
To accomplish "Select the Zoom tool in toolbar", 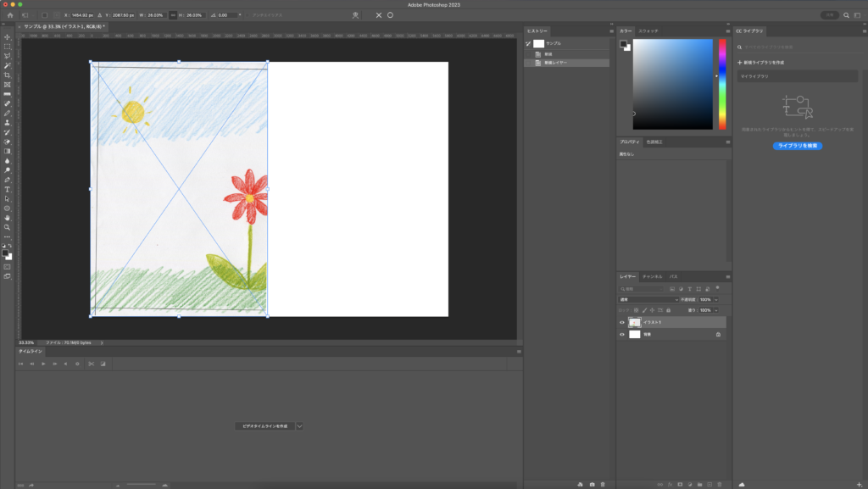I will click(7, 227).
